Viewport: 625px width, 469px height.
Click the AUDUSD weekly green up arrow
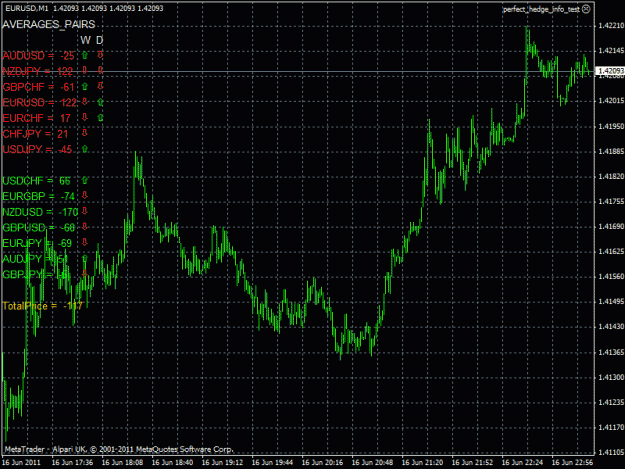85,55
